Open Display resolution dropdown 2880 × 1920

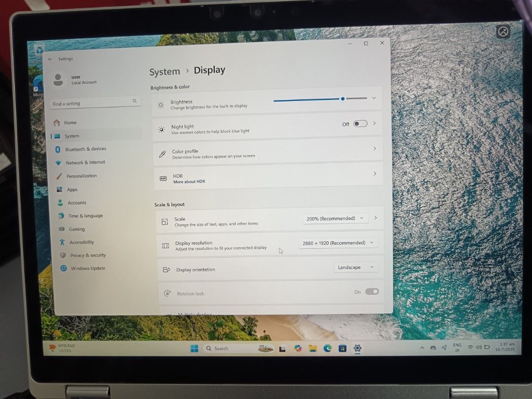coord(338,243)
